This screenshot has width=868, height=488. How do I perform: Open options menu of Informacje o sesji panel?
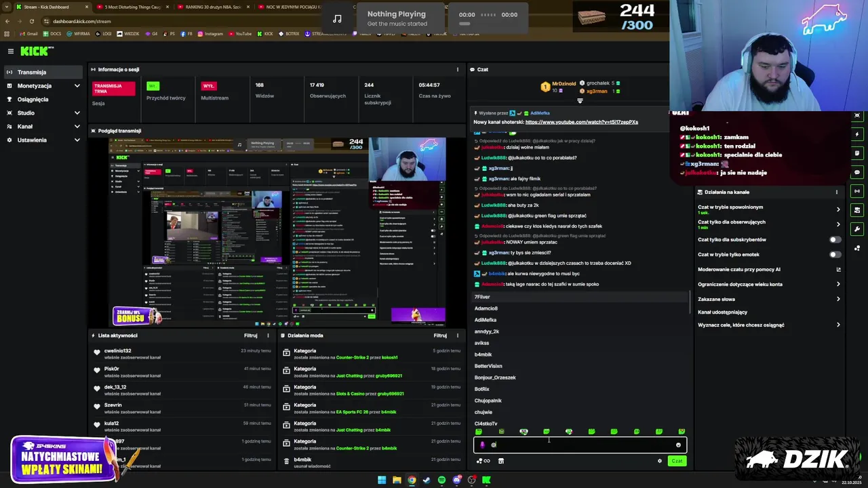457,69
